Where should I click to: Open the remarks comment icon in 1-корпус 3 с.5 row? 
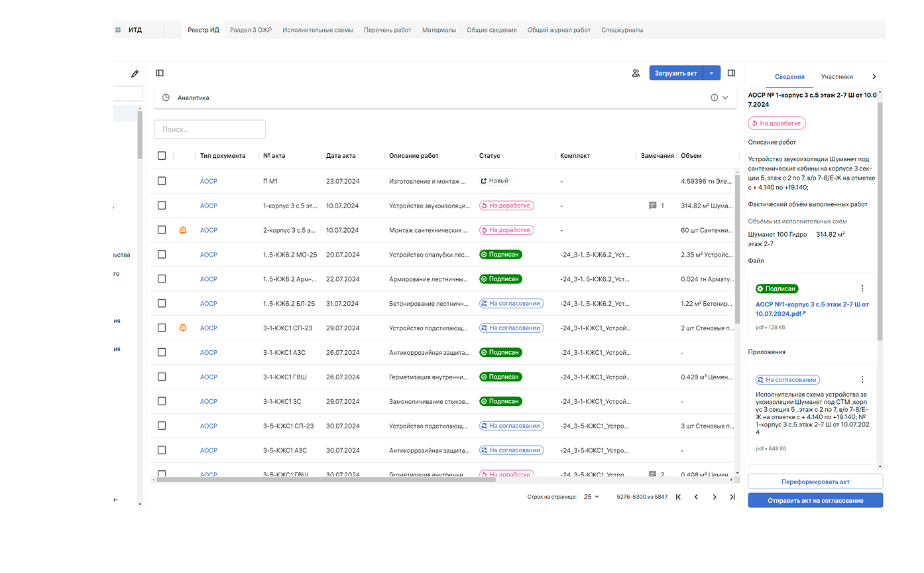coord(652,206)
